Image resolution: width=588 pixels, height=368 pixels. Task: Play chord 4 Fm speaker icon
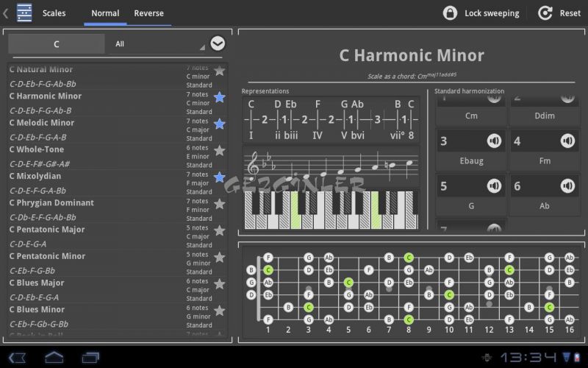567,141
